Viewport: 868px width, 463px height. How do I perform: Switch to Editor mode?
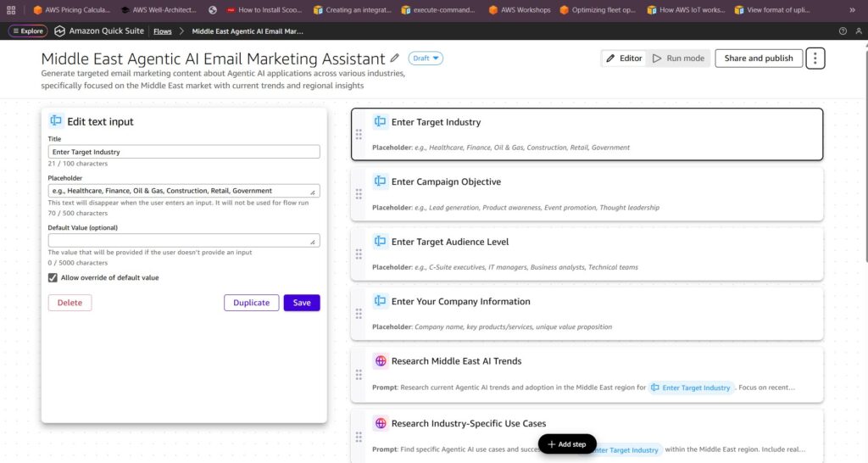point(624,59)
